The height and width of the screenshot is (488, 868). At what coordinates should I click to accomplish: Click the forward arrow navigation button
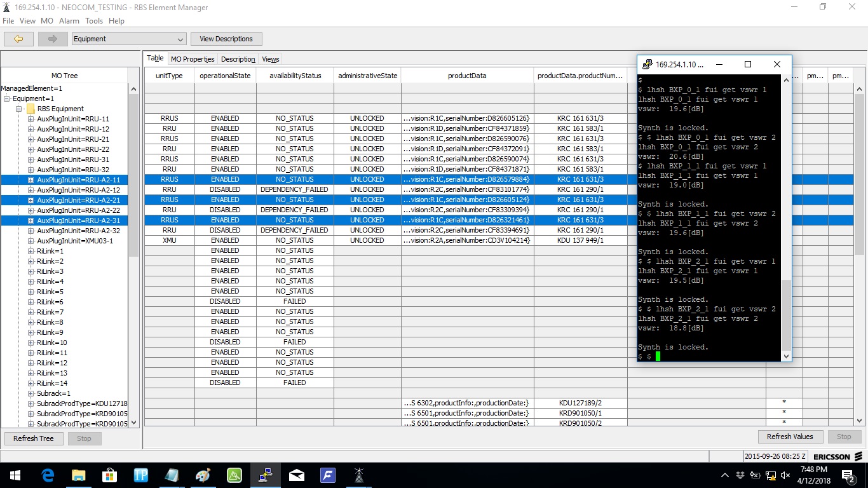pyautogui.click(x=52, y=39)
